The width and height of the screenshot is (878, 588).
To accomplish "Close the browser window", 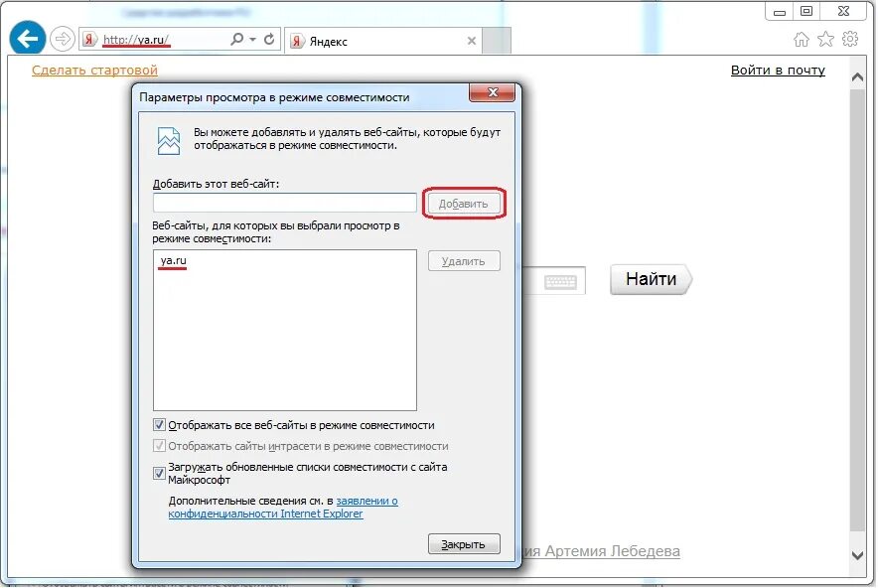I will coord(844,11).
